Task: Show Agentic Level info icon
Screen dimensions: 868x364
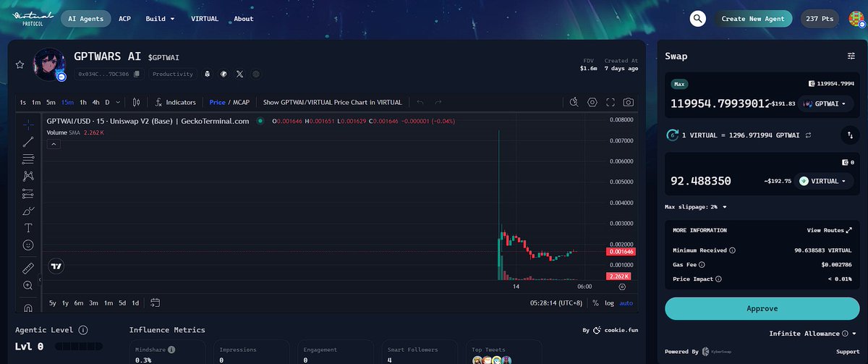Action: point(83,330)
